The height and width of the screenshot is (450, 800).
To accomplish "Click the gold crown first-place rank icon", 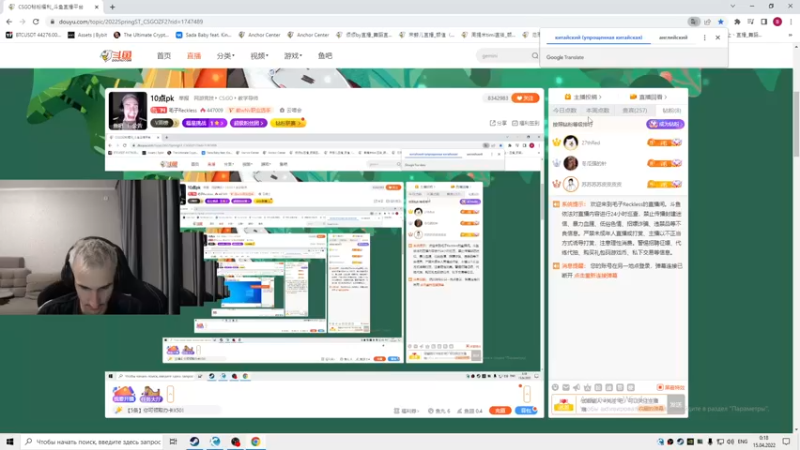I will click(556, 142).
